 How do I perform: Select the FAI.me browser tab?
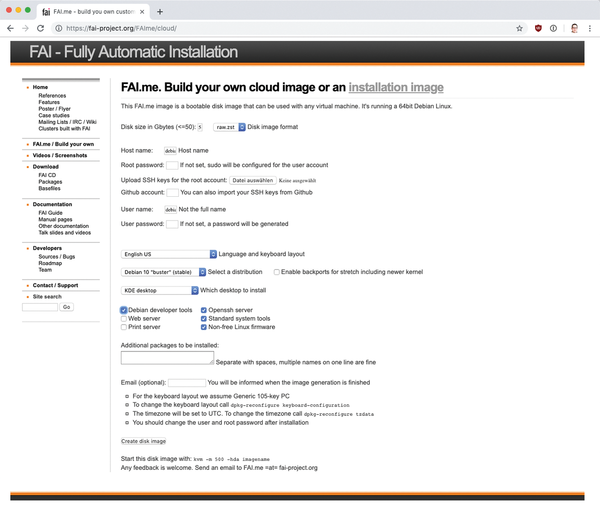coord(92,12)
